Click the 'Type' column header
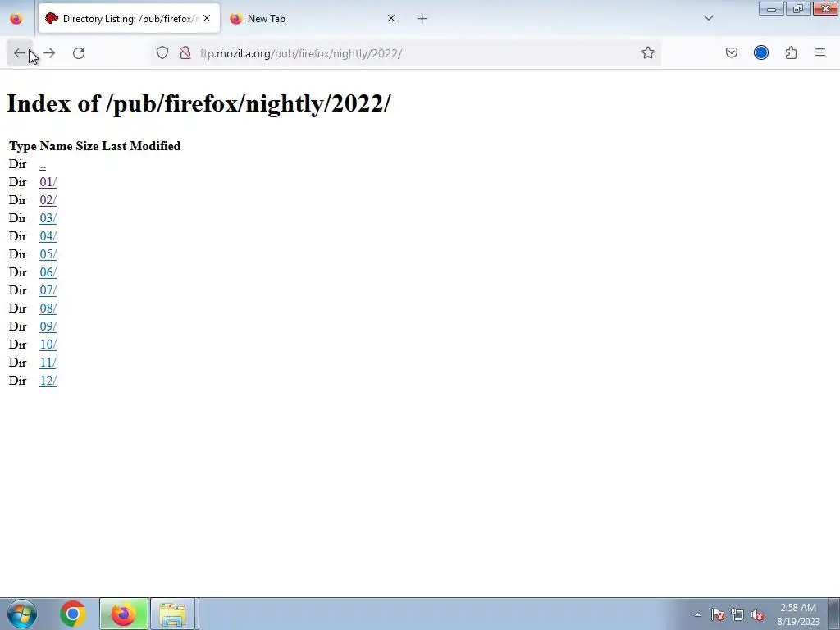Viewport: 840px width, 630px height. click(x=23, y=146)
